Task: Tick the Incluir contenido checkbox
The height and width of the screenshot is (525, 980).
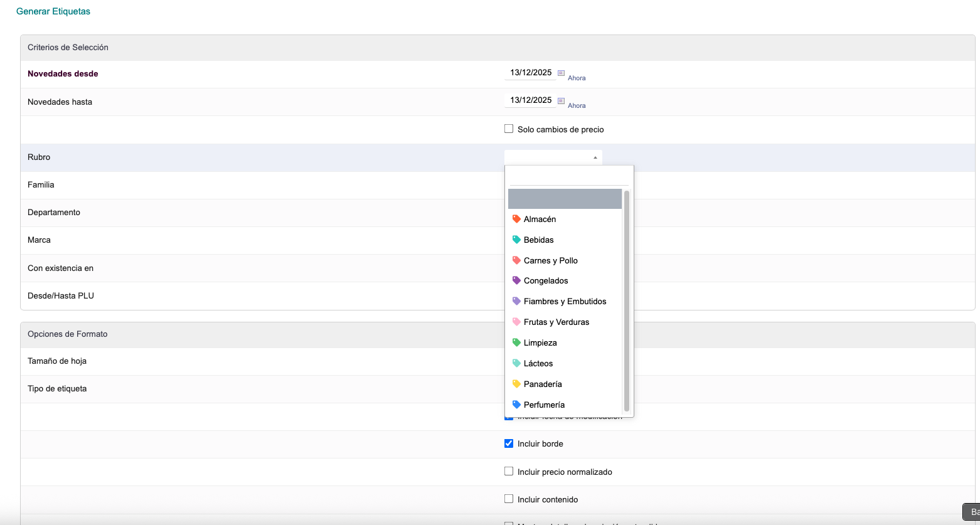Action: (x=509, y=499)
